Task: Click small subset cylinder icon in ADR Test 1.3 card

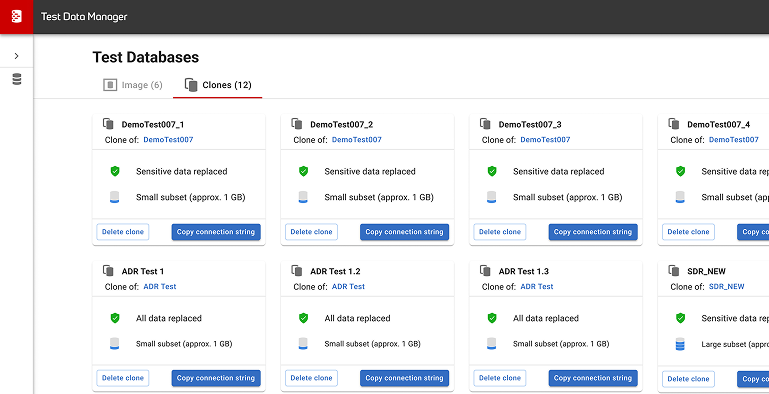Action: pos(492,344)
